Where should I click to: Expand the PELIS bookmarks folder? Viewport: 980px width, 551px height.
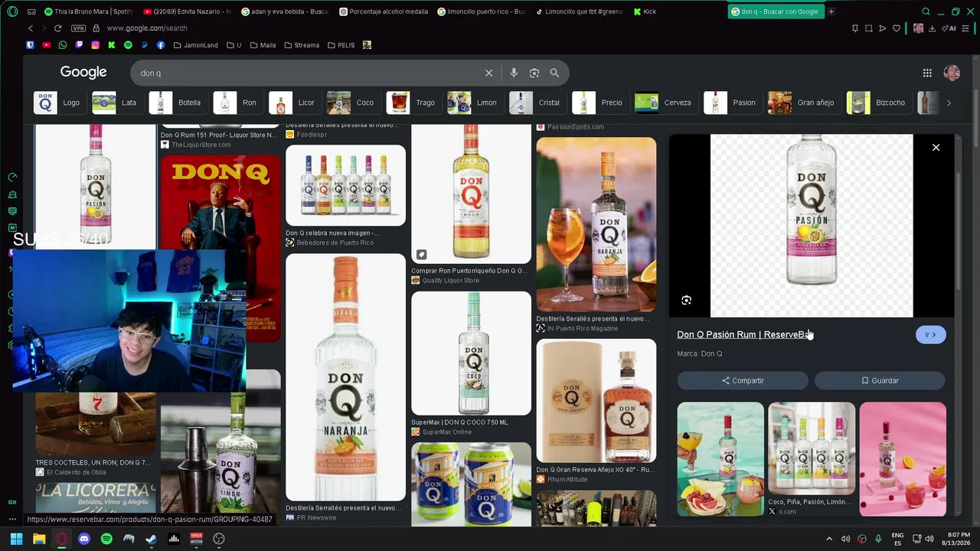341,45
